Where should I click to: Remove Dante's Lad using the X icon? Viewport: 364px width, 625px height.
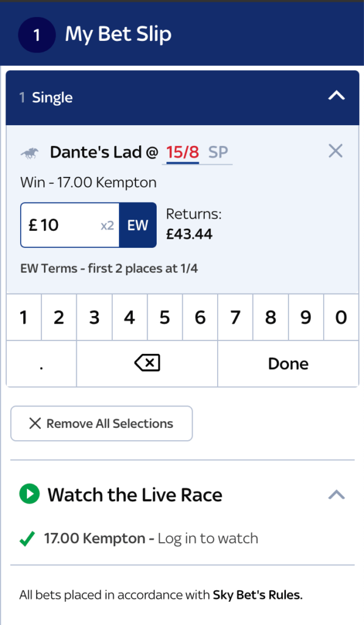[335, 151]
